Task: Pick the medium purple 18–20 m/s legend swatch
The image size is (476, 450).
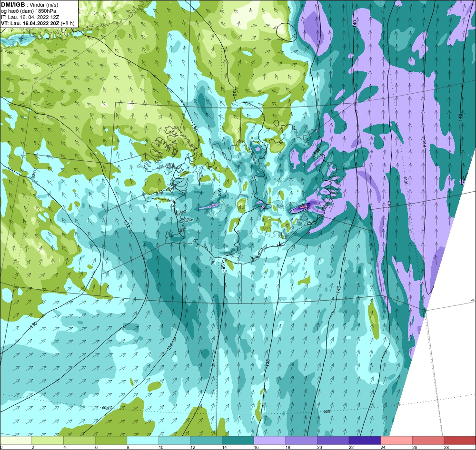Action: tap(301, 440)
